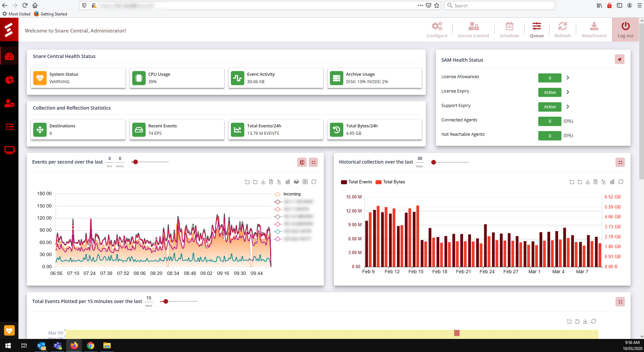Maximize the Historical collection panel
Viewport: 644px width, 352px height.
click(620, 162)
